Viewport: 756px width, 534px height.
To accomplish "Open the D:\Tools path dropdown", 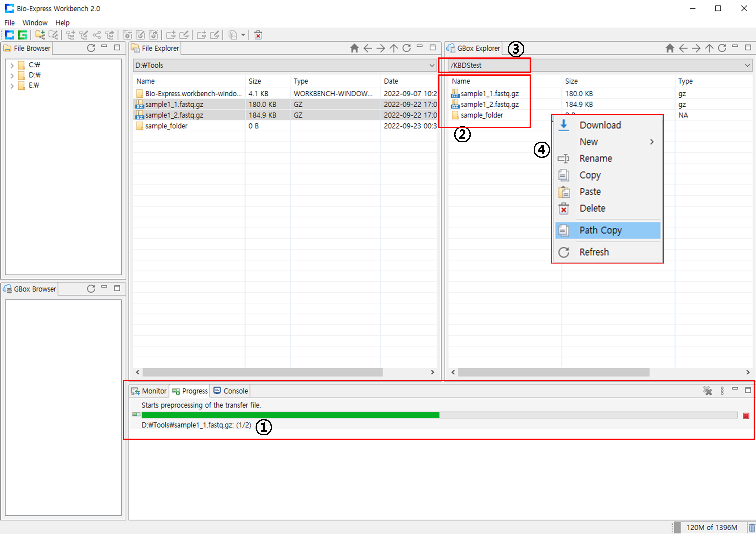I will click(x=432, y=65).
